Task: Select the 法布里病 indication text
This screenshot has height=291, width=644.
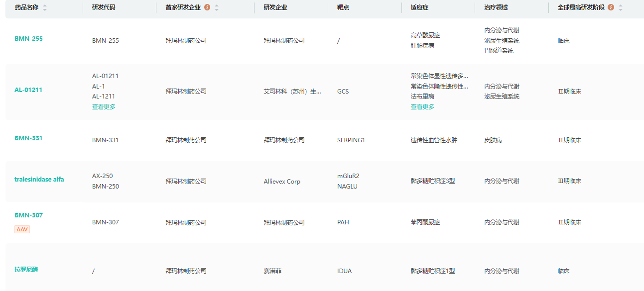Action: [422, 97]
